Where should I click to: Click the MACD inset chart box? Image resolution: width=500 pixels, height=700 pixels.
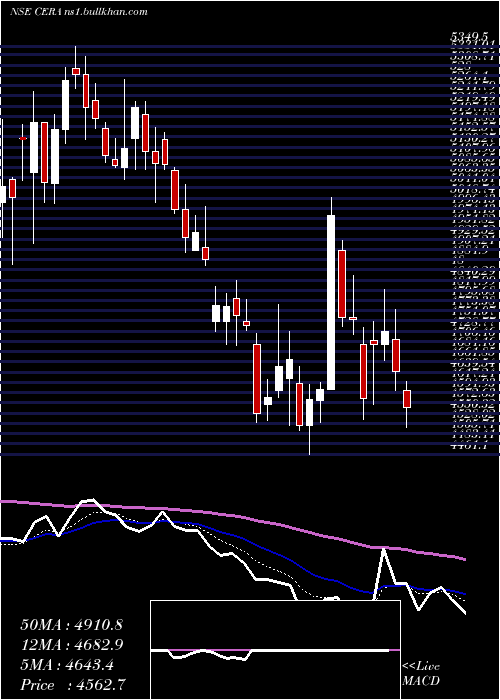click(275, 650)
